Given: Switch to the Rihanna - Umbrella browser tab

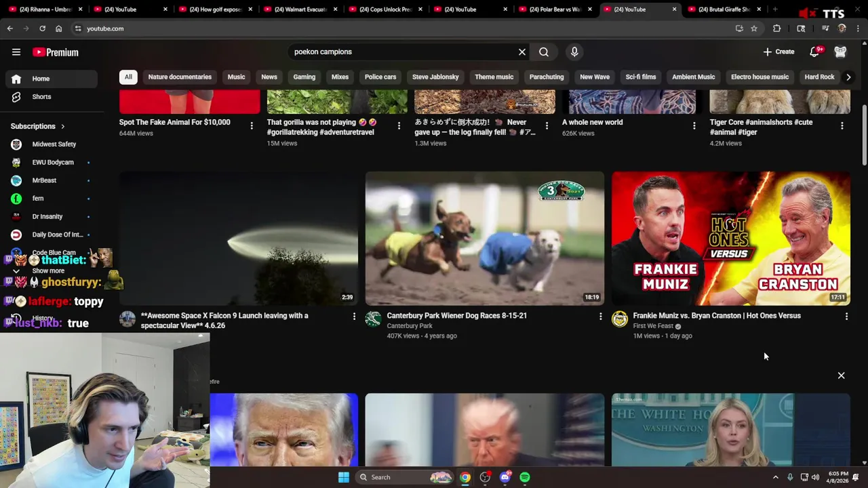Looking at the screenshot, I should [45, 9].
